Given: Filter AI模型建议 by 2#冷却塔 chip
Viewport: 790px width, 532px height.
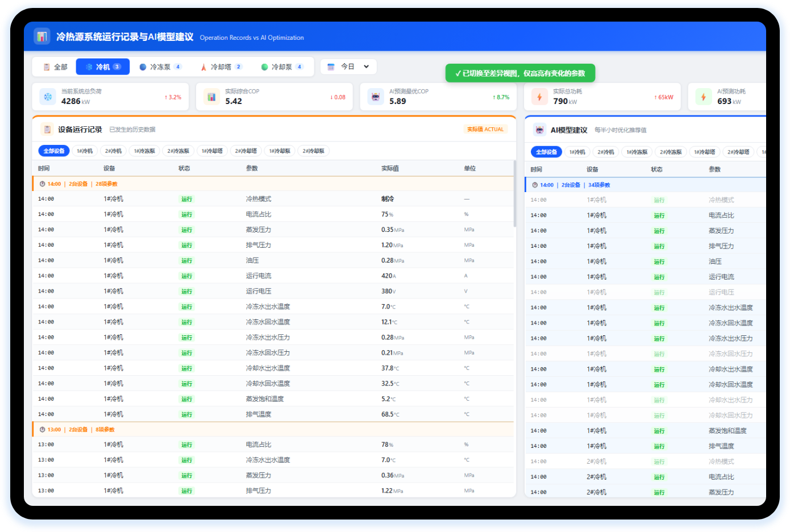Looking at the screenshot, I should click(738, 152).
